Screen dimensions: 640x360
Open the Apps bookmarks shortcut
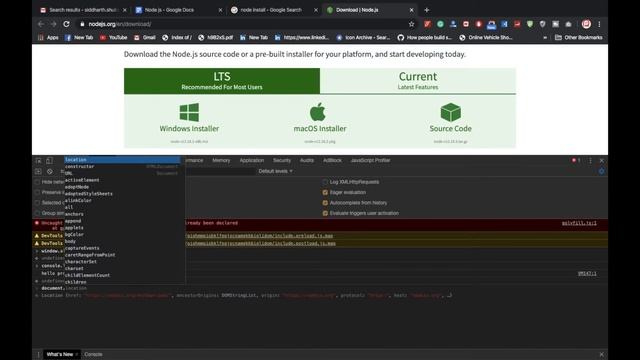(x=48, y=38)
